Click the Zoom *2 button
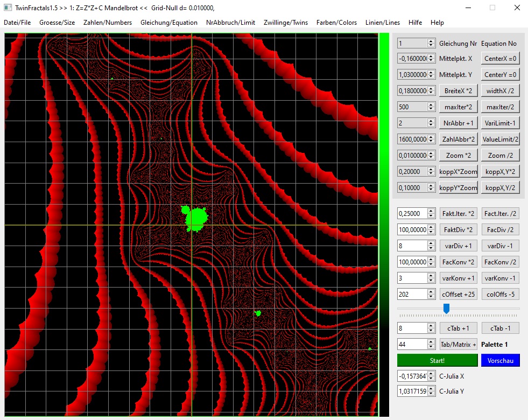This screenshot has height=420, width=528. click(458, 156)
